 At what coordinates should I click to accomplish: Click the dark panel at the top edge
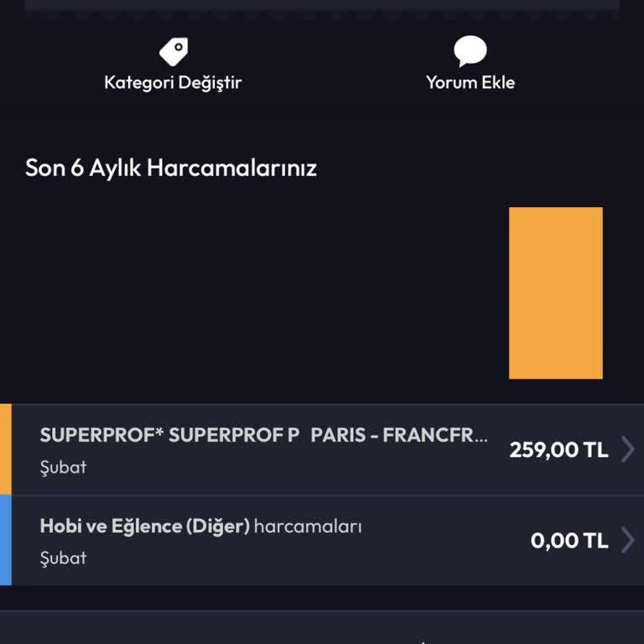pyautogui.click(x=322, y=7)
